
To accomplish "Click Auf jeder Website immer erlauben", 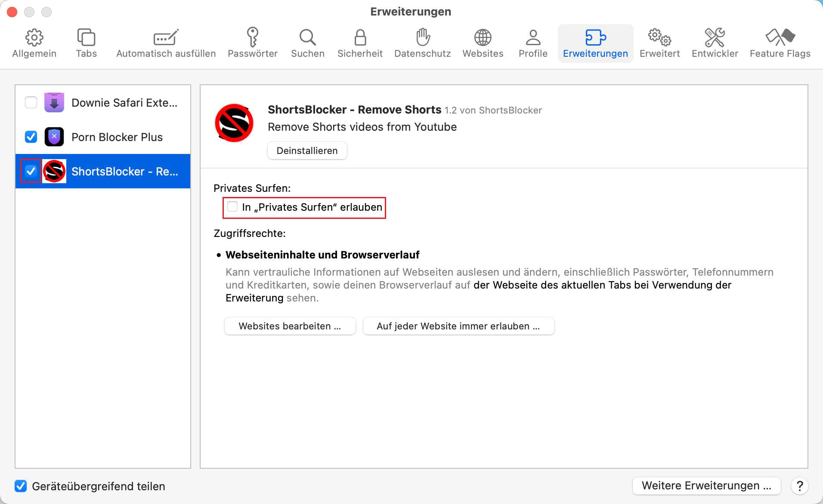I will point(458,326).
